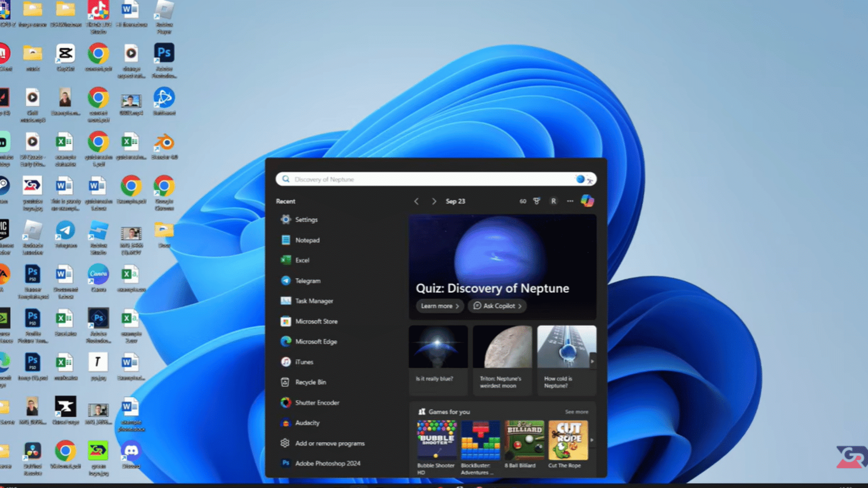Viewport: 868px width, 488px height.
Task: Select the Discord desktop shortcut
Action: pyautogui.click(x=131, y=455)
